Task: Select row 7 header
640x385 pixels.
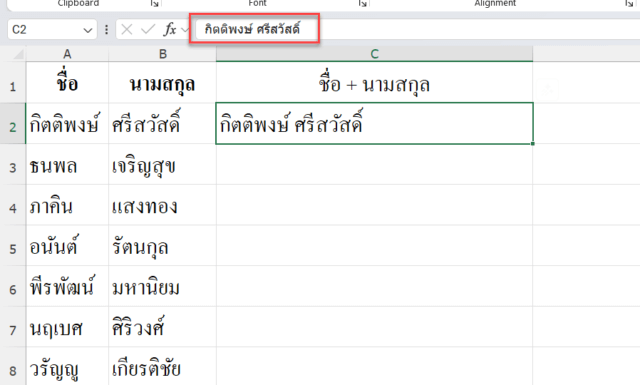Action: [13, 327]
